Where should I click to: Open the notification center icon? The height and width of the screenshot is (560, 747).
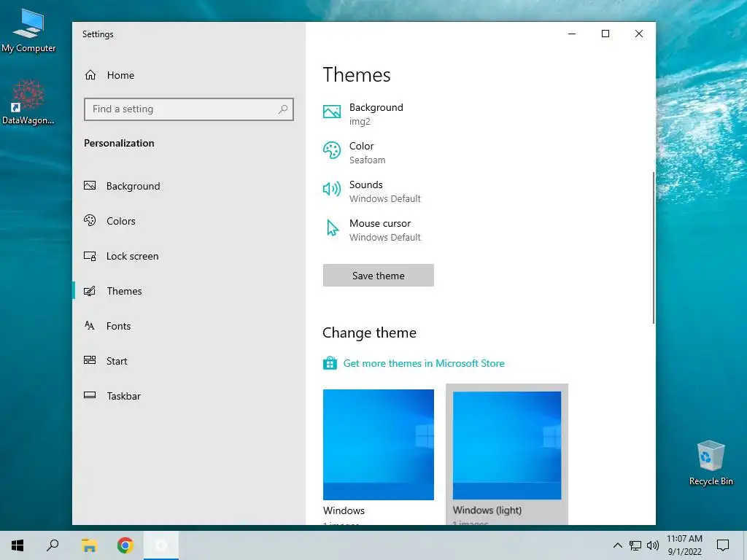tap(723, 545)
